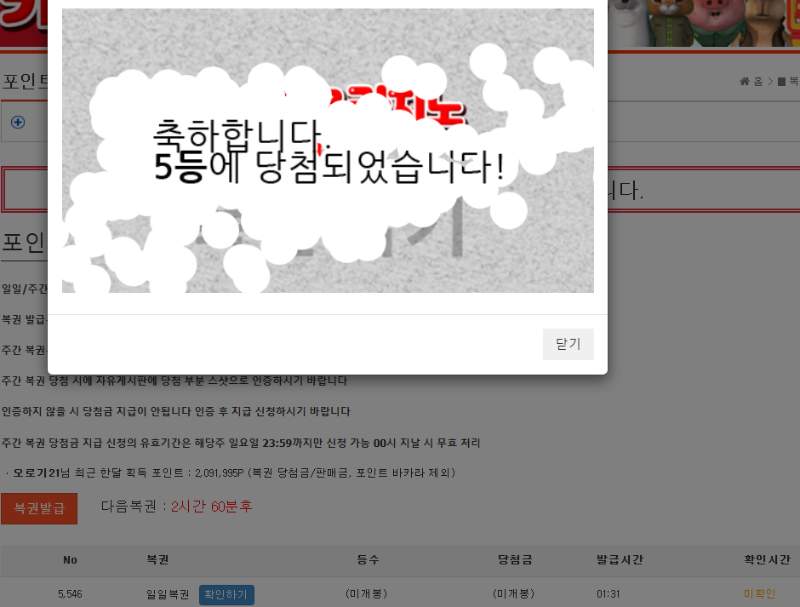Click the 등수 column header
The image size is (800, 607).
click(368, 559)
